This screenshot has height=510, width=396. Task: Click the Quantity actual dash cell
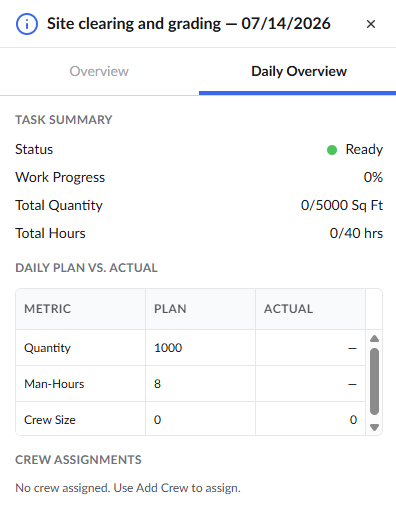pyautogui.click(x=310, y=348)
